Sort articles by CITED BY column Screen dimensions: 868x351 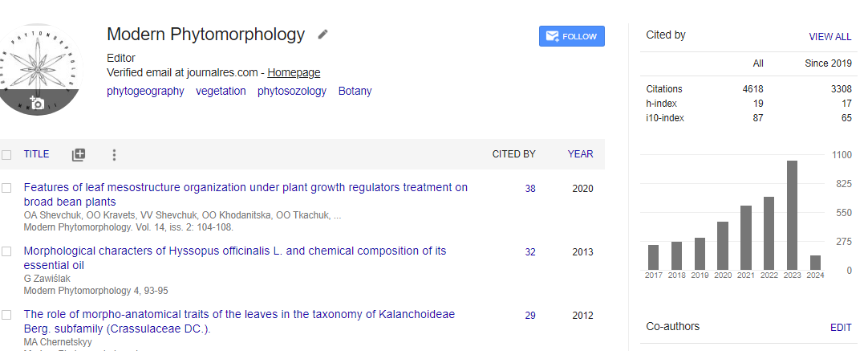click(x=513, y=154)
